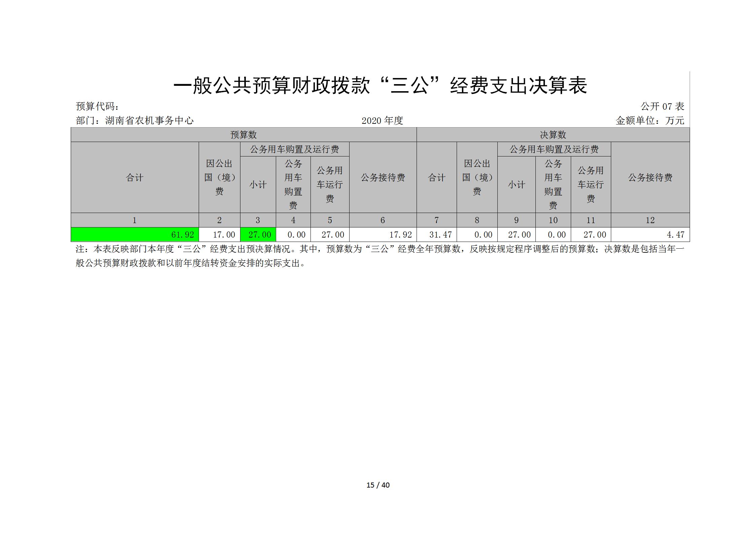Viewport: 756px width, 534px height.
Task: Click the 公开 07 表 label
Action: click(662, 106)
